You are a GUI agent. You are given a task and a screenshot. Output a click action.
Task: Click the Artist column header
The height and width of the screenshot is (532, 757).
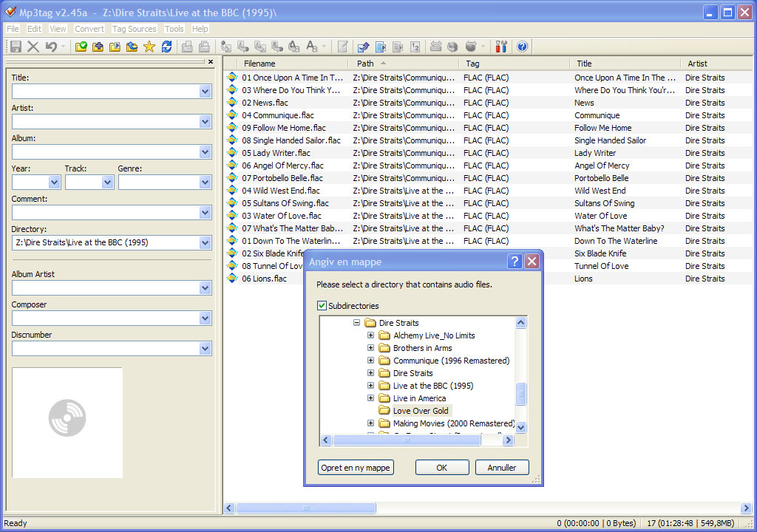[717, 64]
